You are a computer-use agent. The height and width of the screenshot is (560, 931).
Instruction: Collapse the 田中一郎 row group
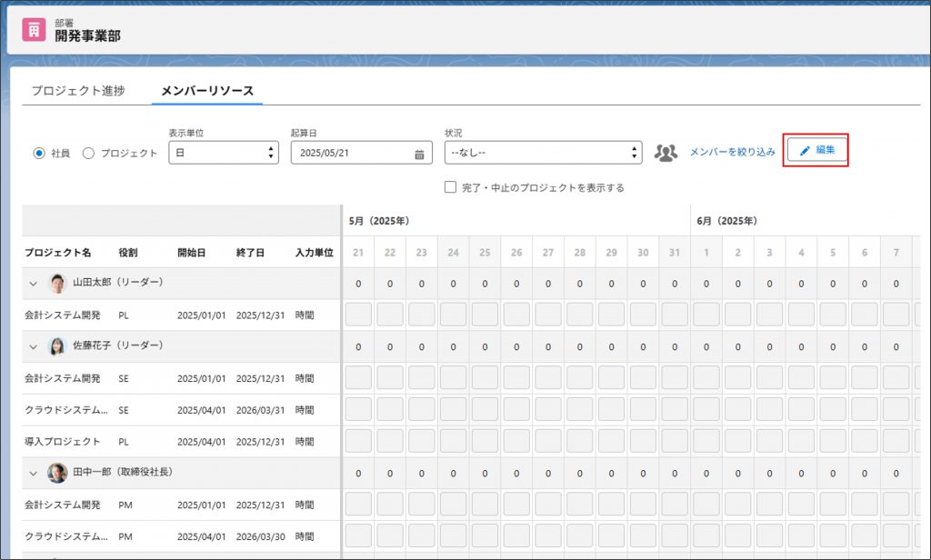[34, 473]
